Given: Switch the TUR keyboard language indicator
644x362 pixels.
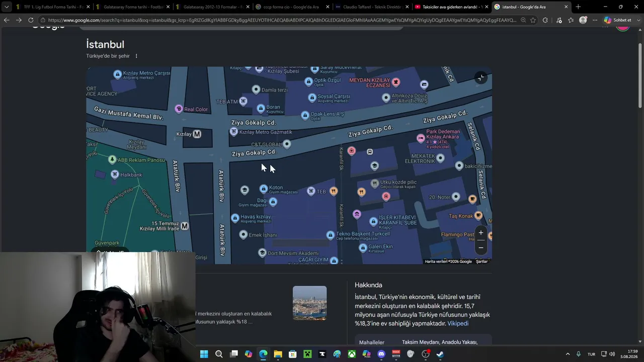Looking at the screenshot, I should point(592,354).
